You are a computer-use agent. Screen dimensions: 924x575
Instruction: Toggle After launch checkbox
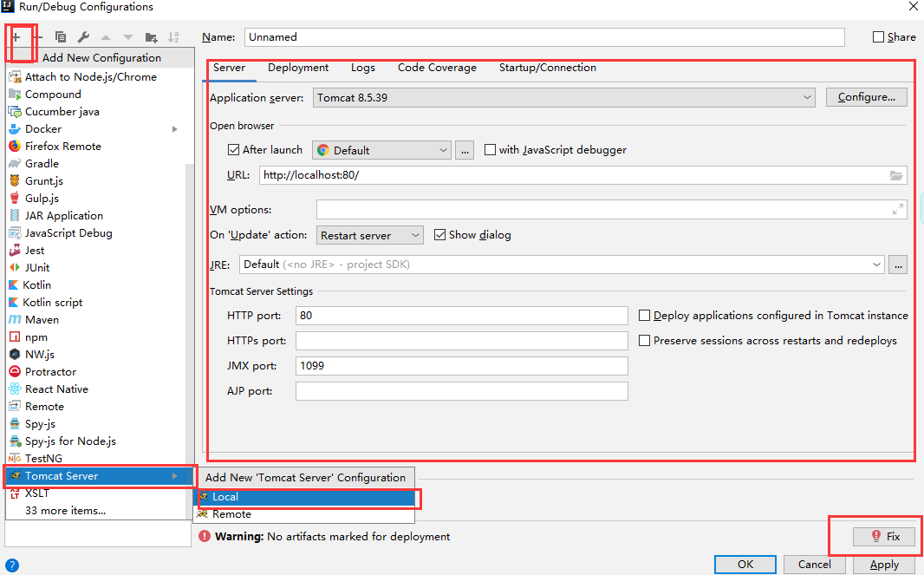click(x=233, y=150)
